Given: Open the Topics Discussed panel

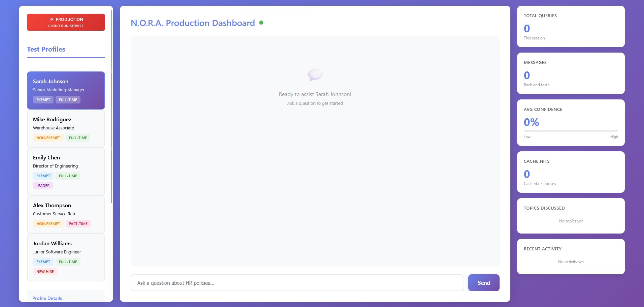Looking at the screenshot, I should 571,216.
